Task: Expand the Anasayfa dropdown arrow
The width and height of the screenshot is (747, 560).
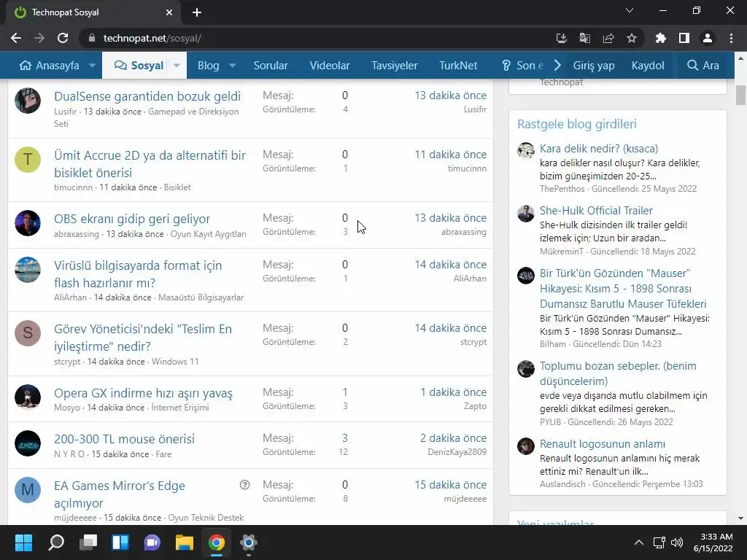Action: [92, 65]
